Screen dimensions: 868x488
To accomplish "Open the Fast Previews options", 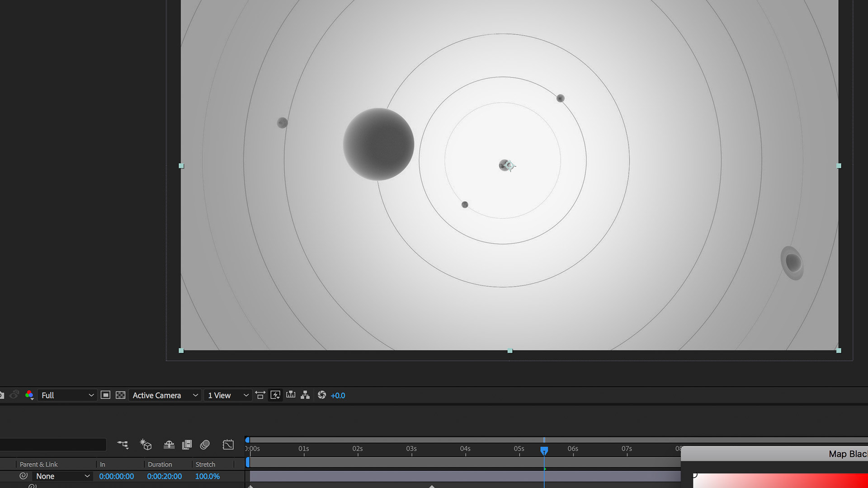I will click(275, 395).
